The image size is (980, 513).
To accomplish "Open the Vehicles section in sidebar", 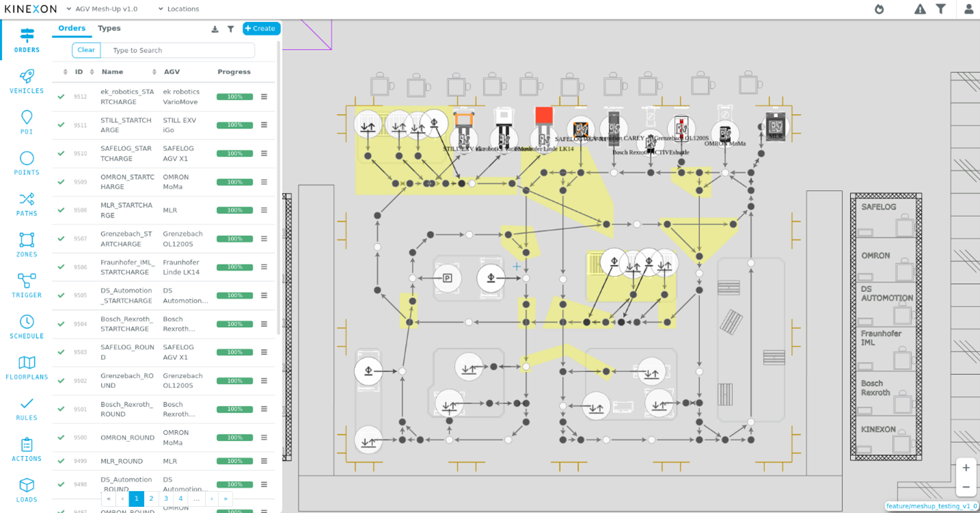I will point(27,81).
